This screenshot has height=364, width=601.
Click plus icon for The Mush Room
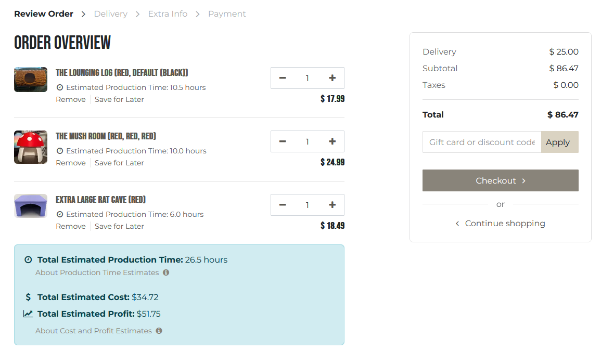click(x=332, y=141)
